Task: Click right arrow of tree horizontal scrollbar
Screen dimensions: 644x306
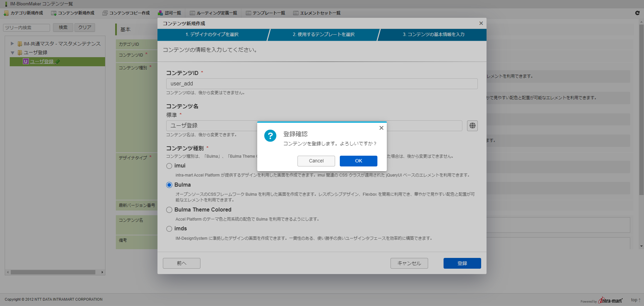Action: [102, 272]
